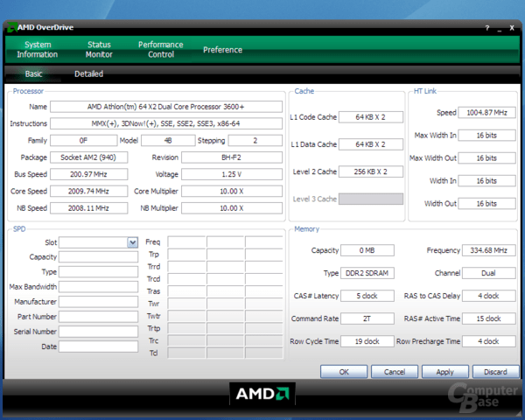Click the SPD Part Number field
The width and height of the screenshot is (525, 420).
tap(98, 317)
